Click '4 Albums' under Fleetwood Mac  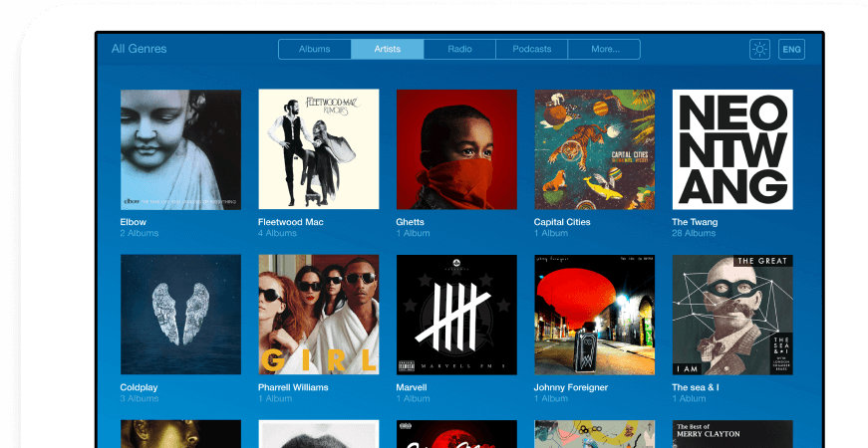pyautogui.click(x=277, y=233)
